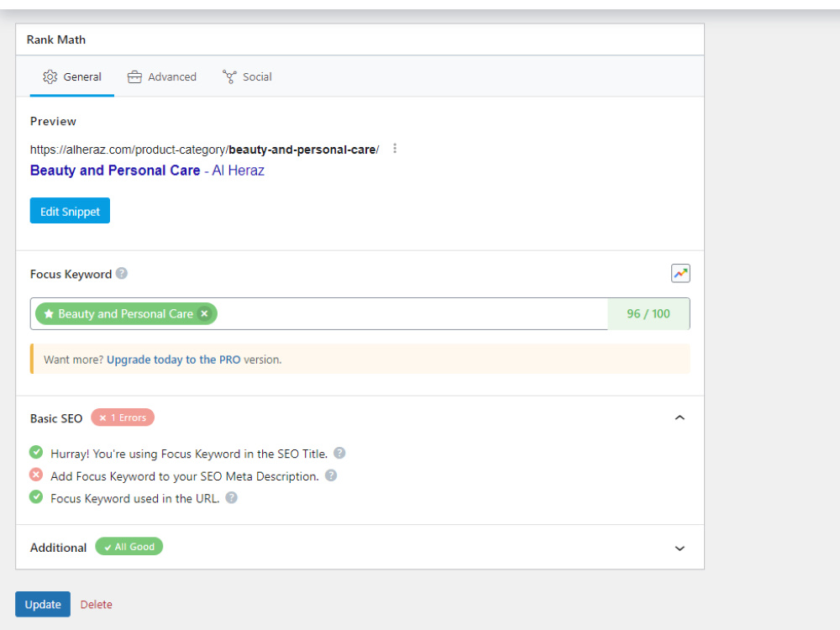Click the 1 Errors badge
Viewport: 840px width, 630px height.
pos(123,417)
